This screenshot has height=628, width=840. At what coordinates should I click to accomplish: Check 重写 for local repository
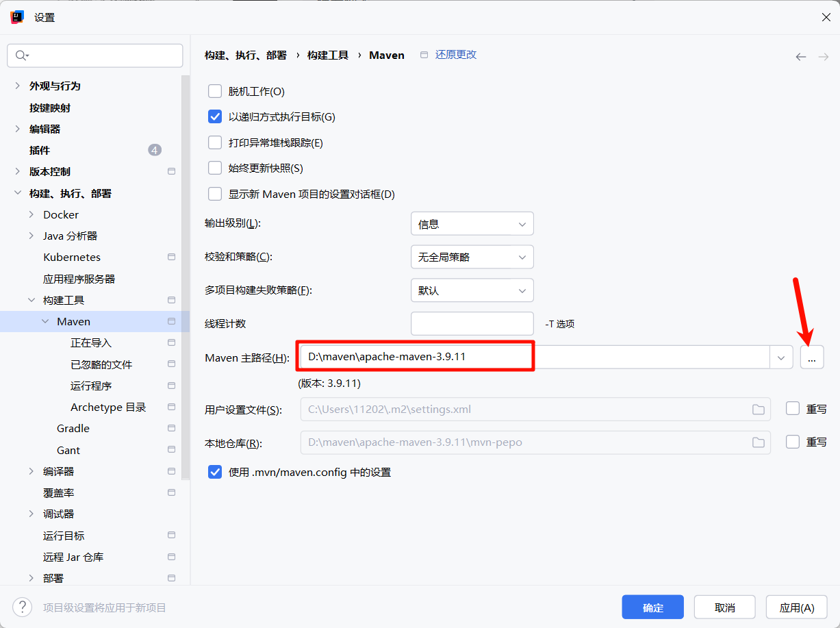[793, 442]
